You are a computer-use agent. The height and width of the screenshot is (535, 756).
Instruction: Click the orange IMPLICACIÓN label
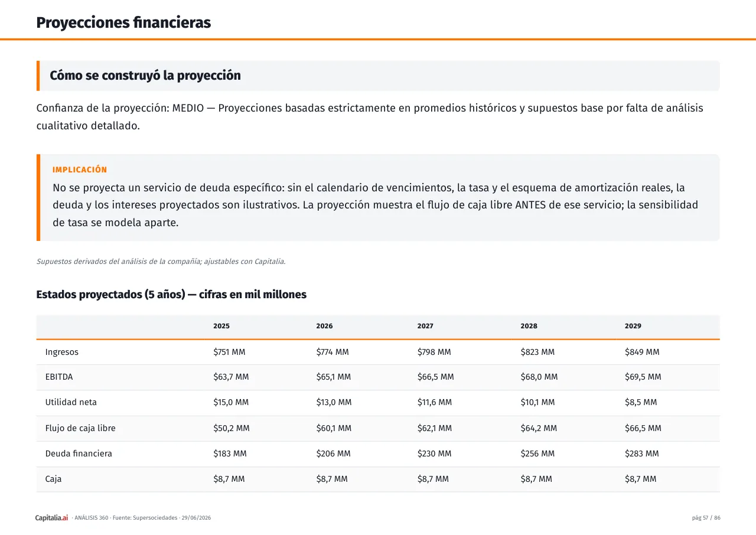(x=80, y=170)
